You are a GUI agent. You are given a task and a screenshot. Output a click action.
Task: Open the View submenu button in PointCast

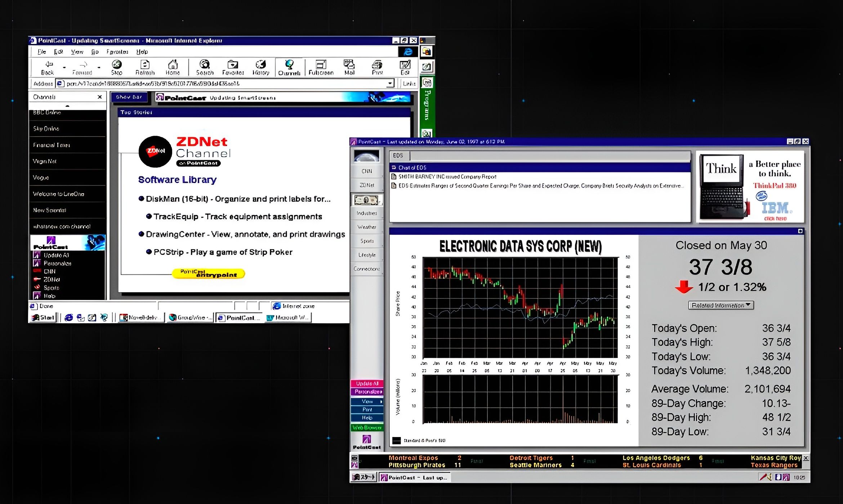click(367, 401)
